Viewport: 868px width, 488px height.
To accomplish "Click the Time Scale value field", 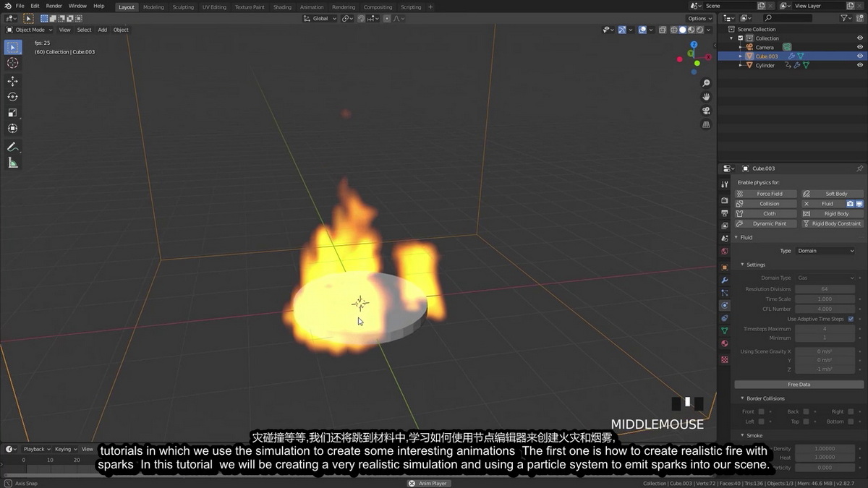I will pyautogui.click(x=825, y=299).
